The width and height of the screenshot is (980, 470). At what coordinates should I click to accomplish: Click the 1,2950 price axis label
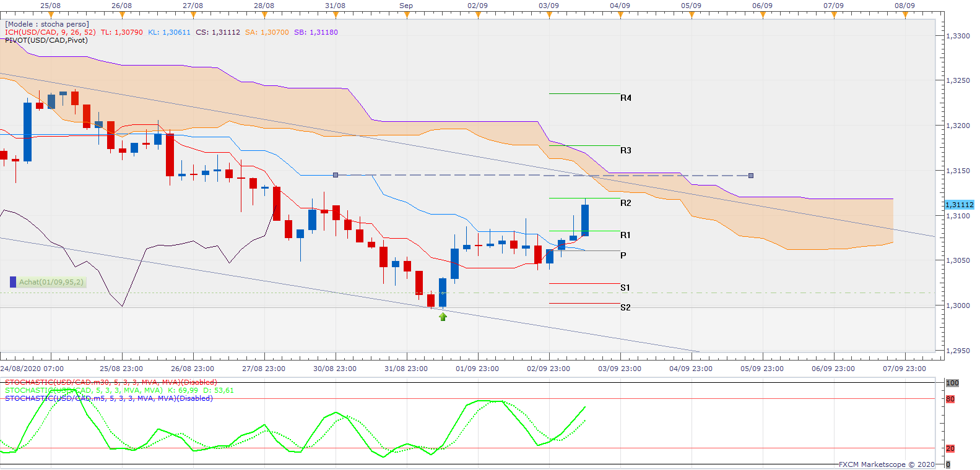tap(958, 351)
